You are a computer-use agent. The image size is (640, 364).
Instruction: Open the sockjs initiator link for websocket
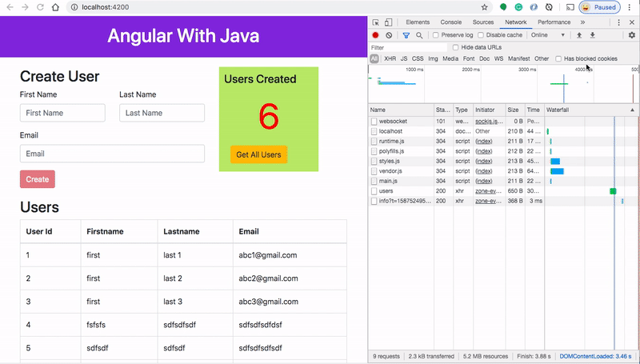click(489, 121)
